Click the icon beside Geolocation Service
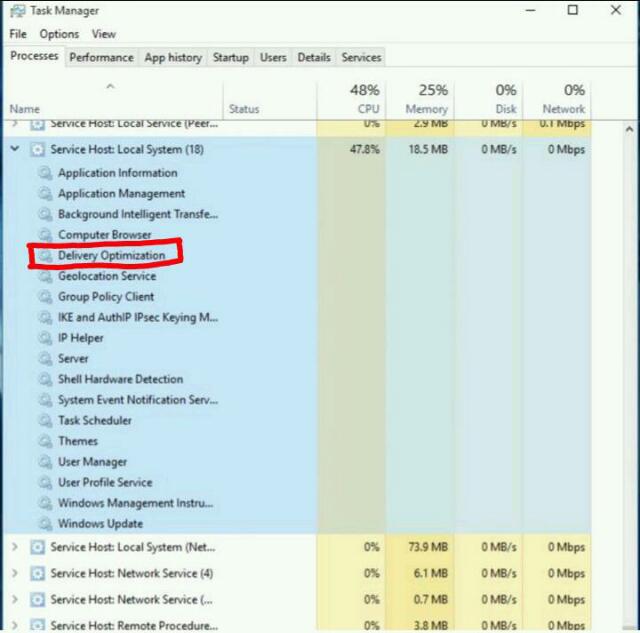 click(44, 276)
